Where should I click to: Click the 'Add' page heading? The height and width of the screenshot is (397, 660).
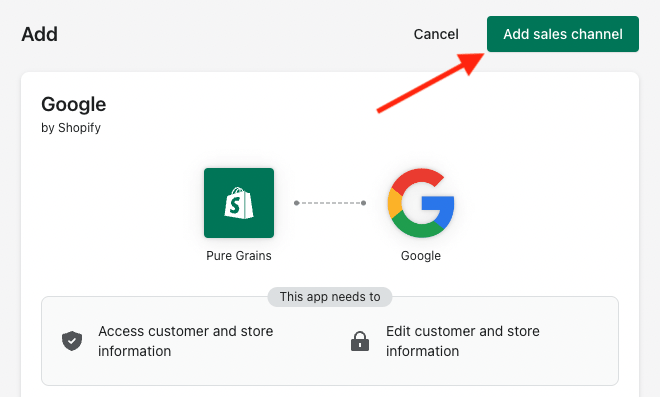(x=40, y=34)
